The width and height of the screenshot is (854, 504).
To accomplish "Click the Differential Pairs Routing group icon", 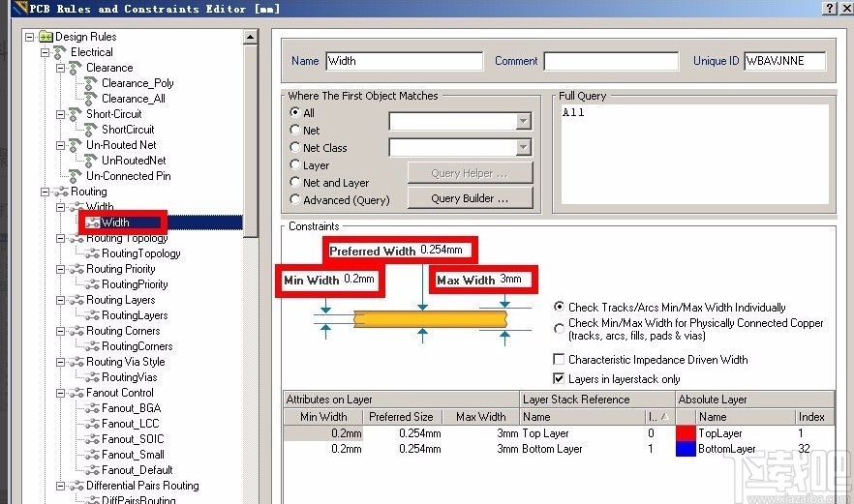I will [x=76, y=486].
